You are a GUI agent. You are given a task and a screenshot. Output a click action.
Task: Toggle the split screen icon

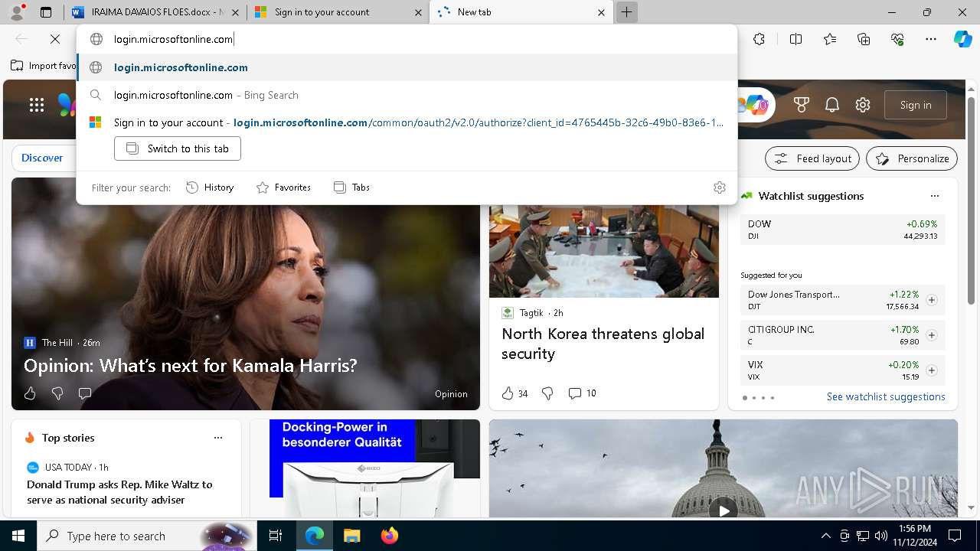(x=795, y=39)
